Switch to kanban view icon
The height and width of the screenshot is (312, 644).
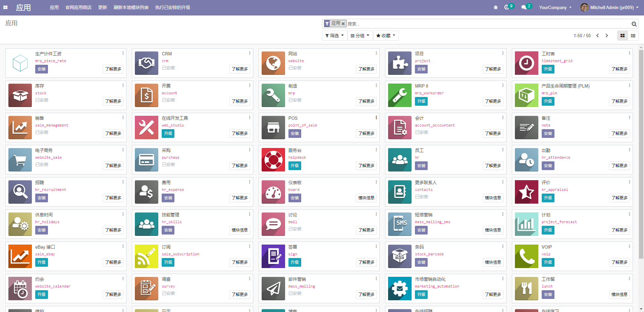623,36
